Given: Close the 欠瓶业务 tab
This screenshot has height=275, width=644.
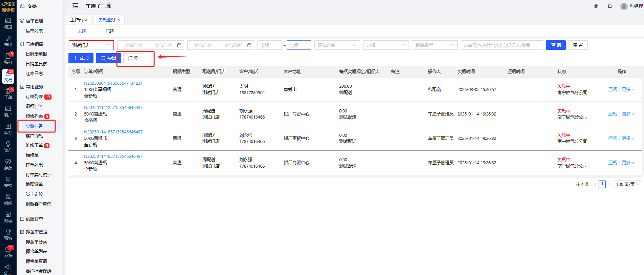Looking at the screenshot, I should 119,20.
